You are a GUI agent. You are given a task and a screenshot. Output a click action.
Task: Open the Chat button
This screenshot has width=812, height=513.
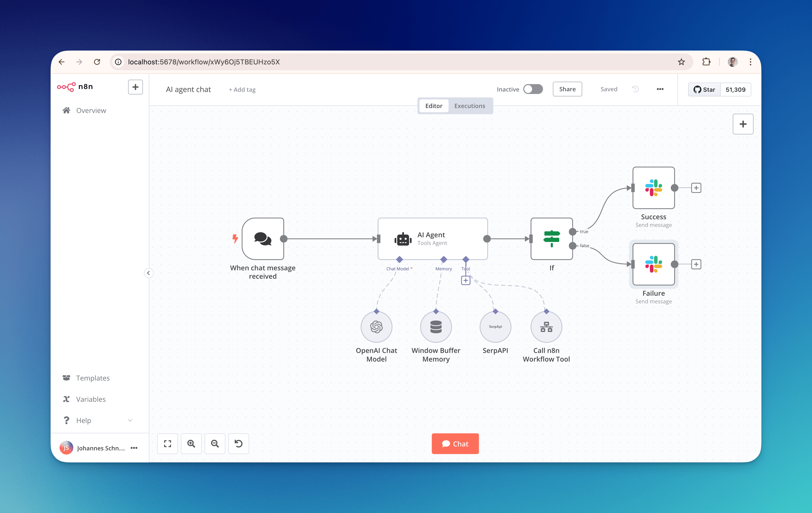[x=455, y=443]
